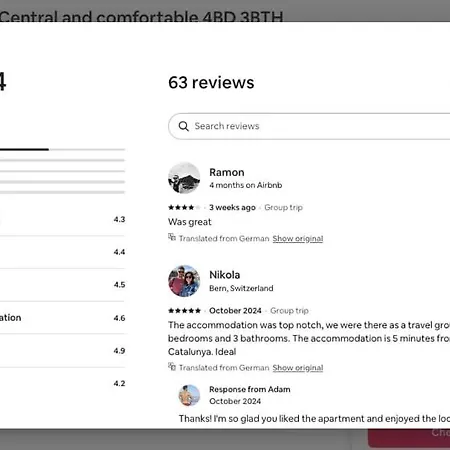Select the name Nikola
The height and width of the screenshot is (450, 450).
(x=225, y=275)
